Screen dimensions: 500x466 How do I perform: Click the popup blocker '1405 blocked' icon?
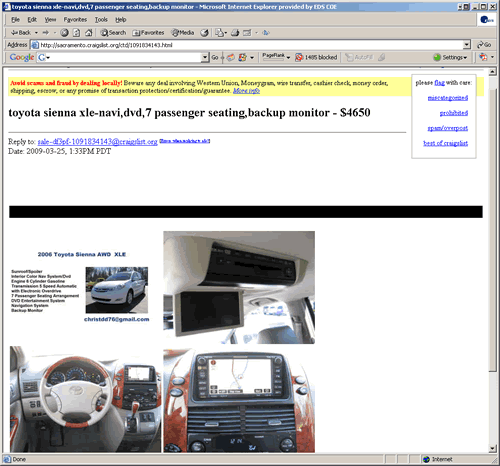pyautogui.click(x=299, y=57)
